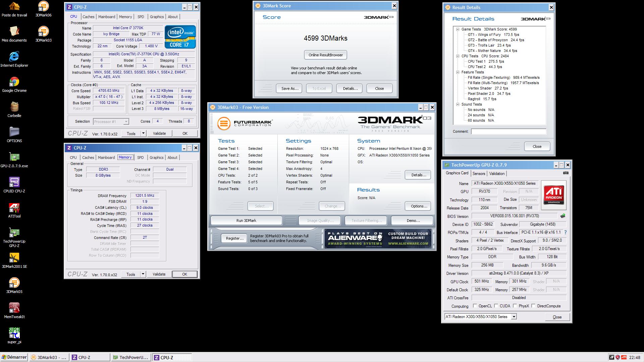Enable the CUDA checkbox in GPU-Z
The width and height of the screenshot is (644, 362).
(496, 306)
